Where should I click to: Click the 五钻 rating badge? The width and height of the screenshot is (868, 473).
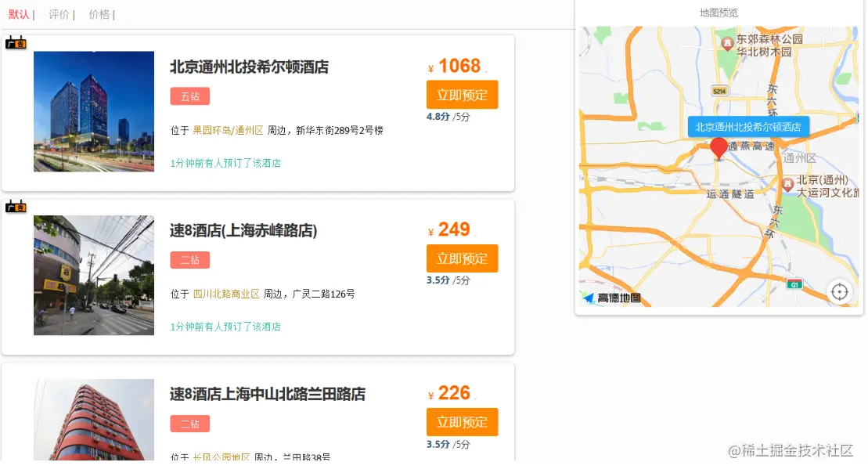[x=190, y=96]
